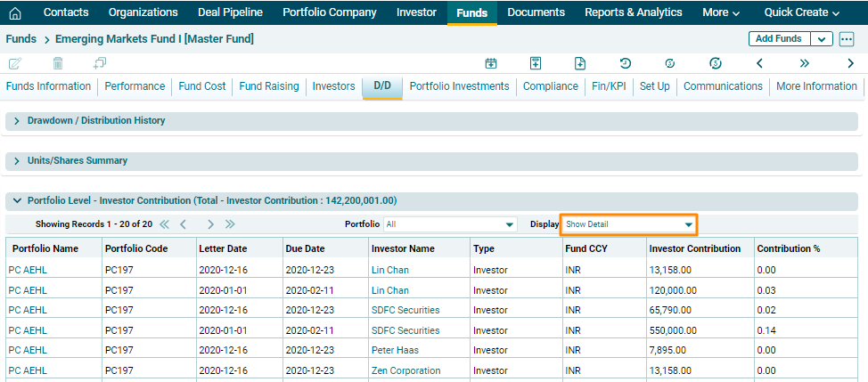
Task: Open the Add Funds dropdown arrow
Action: click(x=822, y=39)
